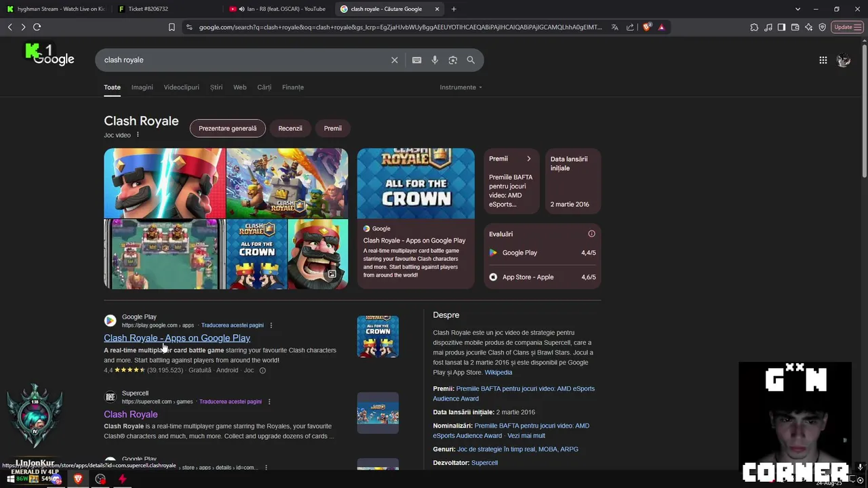
Task: Open the translate page icon in address bar
Action: coord(614,27)
